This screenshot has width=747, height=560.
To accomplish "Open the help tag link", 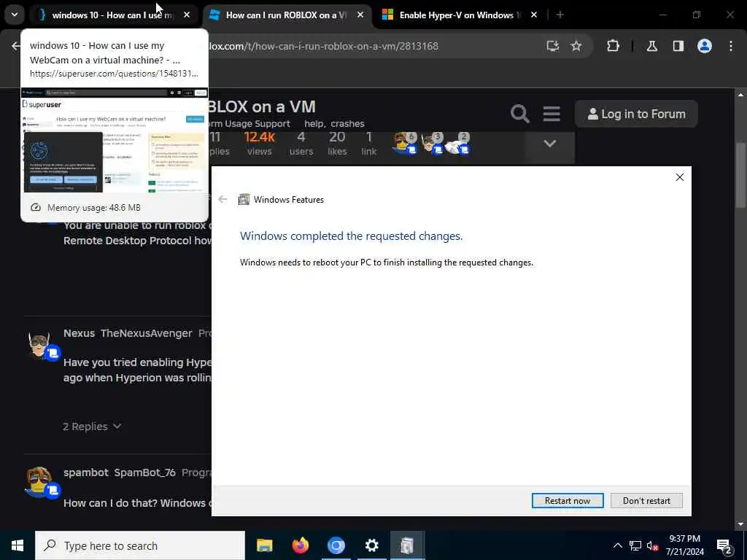I will [314, 124].
